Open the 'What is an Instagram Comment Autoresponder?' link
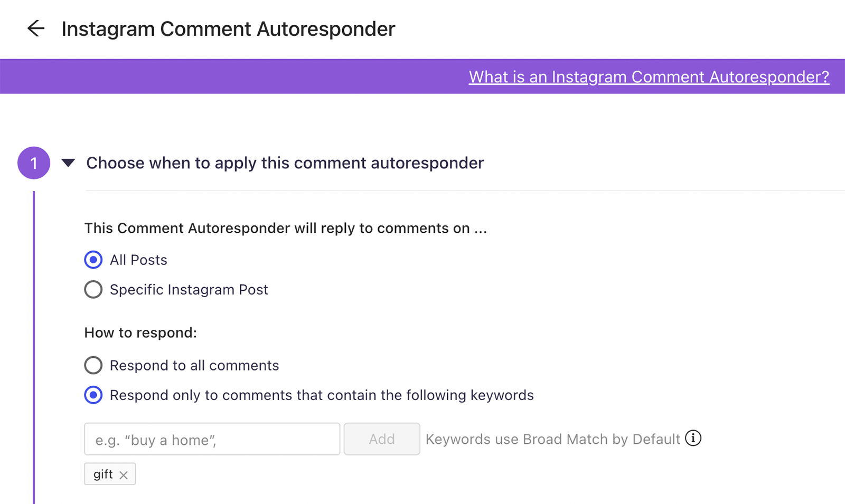Screen dimensions: 845x504 tap(649, 77)
